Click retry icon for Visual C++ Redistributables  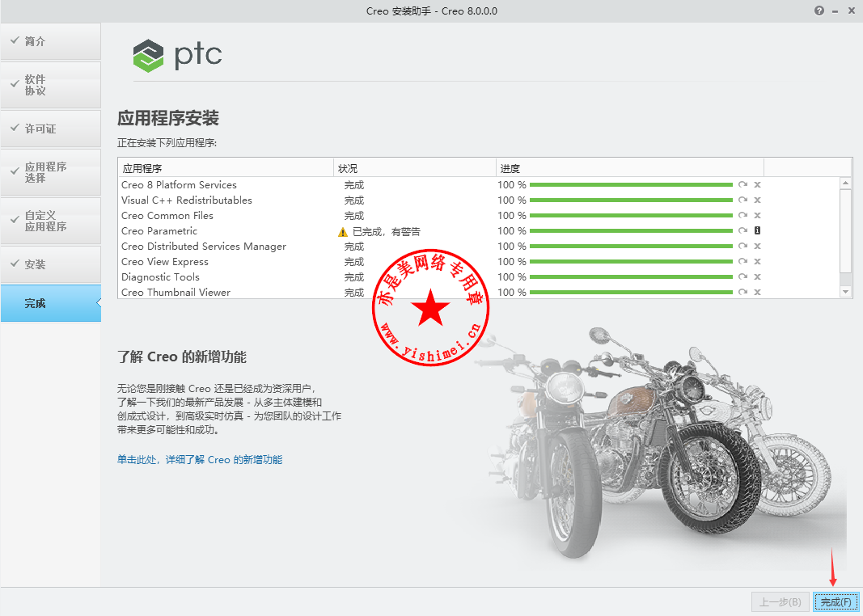click(743, 200)
